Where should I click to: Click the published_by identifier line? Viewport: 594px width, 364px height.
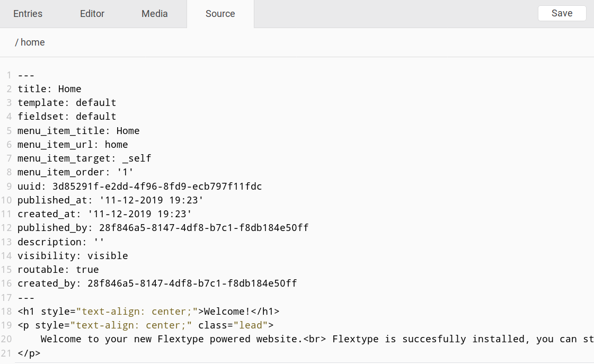click(163, 228)
